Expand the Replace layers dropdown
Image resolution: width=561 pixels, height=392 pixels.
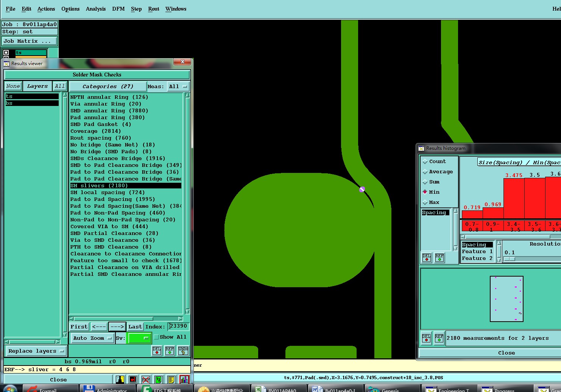click(x=36, y=351)
